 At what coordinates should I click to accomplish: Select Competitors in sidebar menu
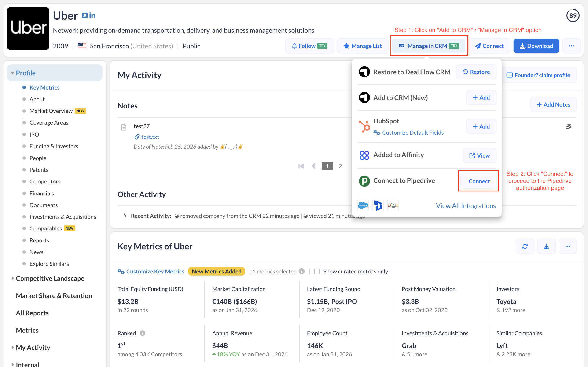(45, 181)
